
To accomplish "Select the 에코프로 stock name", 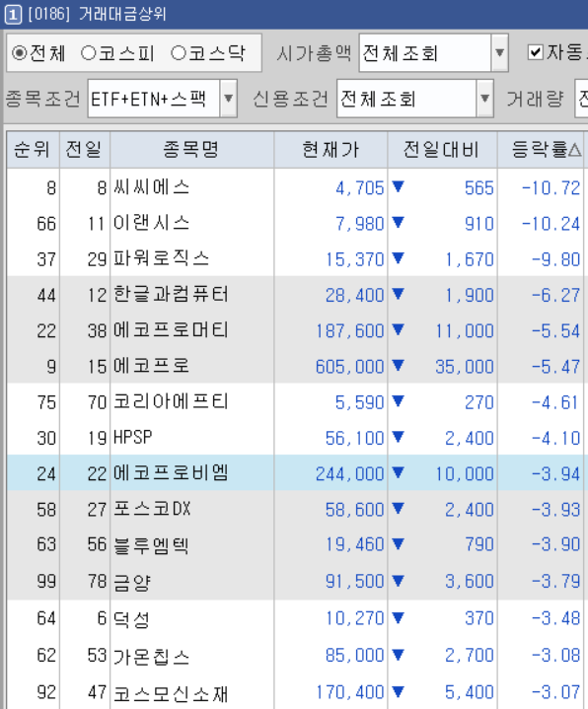I will coord(151,366).
